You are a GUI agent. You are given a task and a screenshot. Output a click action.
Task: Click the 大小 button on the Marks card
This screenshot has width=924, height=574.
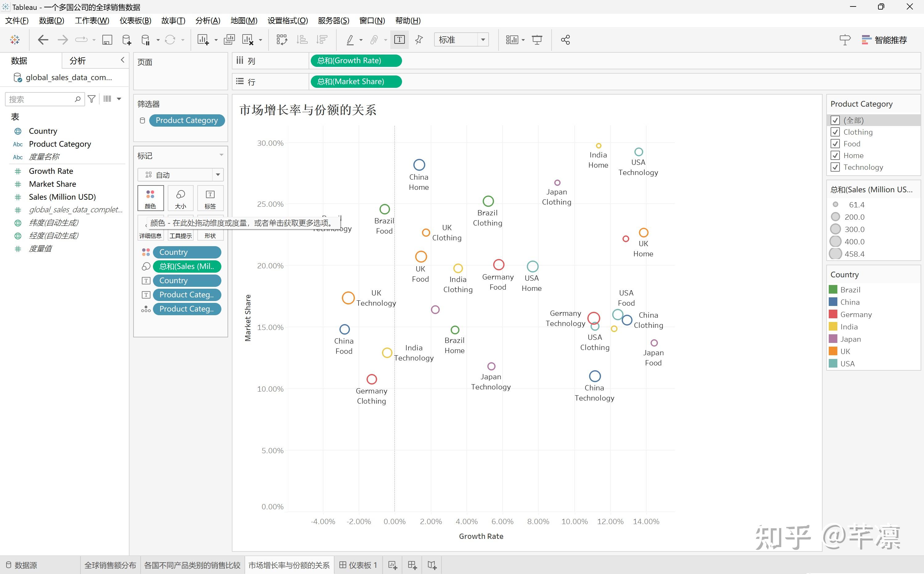(180, 198)
